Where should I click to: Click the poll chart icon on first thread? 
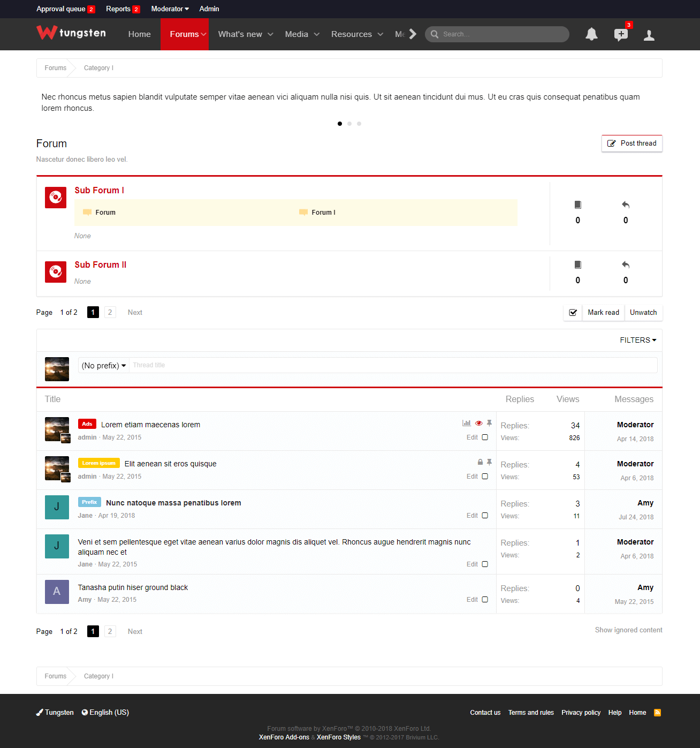(467, 423)
